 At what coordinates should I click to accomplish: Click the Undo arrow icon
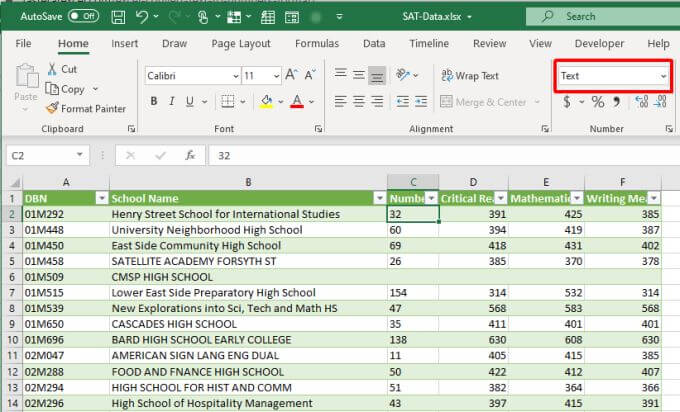(x=144, y=16)
